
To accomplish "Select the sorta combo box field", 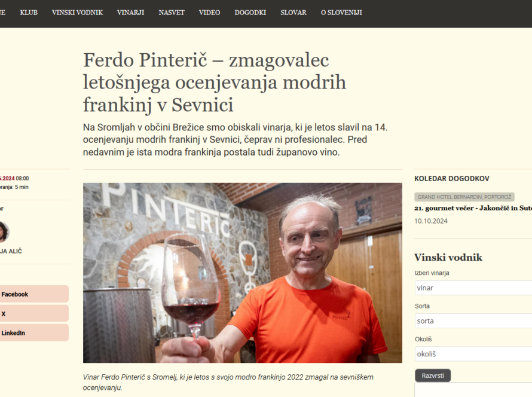I will pos(473,320).
